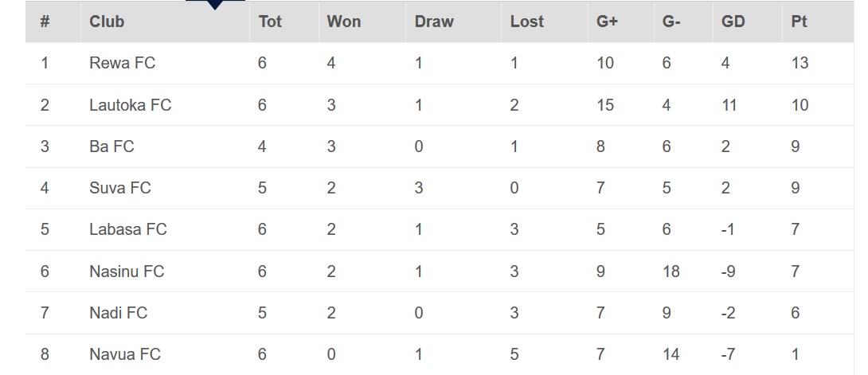Click the GD column header
Screen dimensions: 868x375
pyautogui.click(x=733, y=22)
